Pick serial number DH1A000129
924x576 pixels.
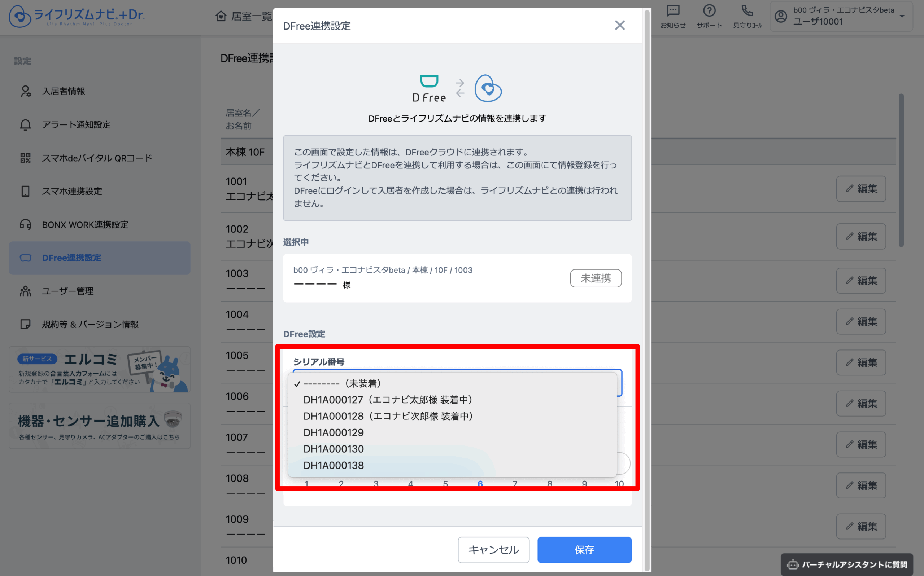click(x=452, y=432)
